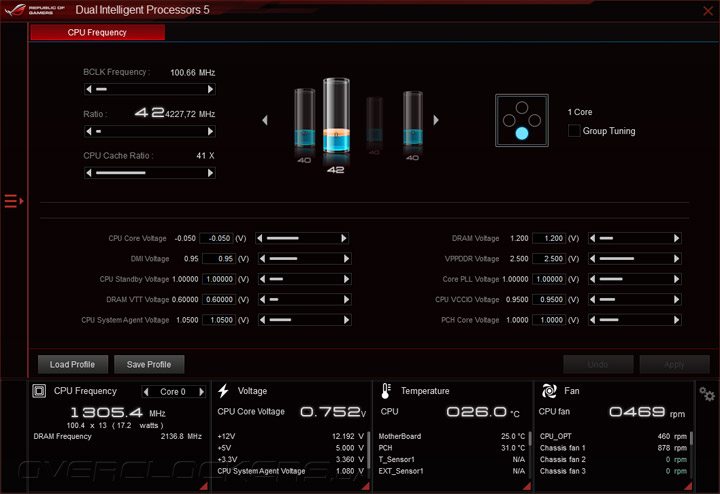
Task: Decrease CPU Core Voltage with left arrow
Action: 260,238
